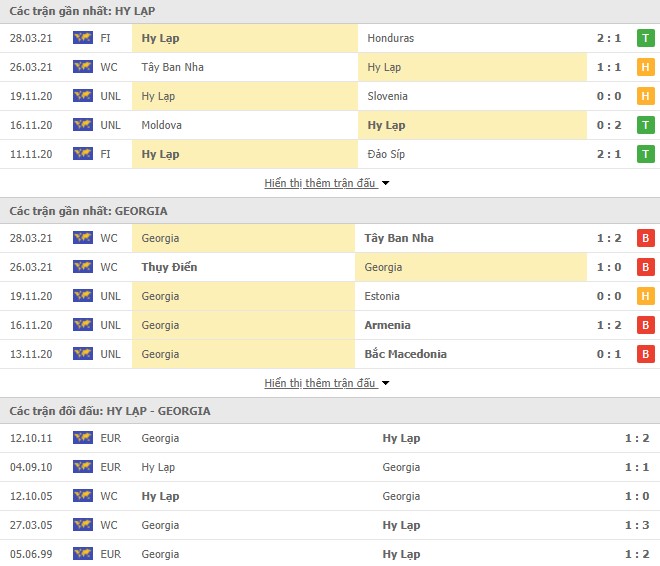Click the UNL flag icon on the Moldova–Hy Lạp row
660x566 pixels.
[x=82, y=125]
